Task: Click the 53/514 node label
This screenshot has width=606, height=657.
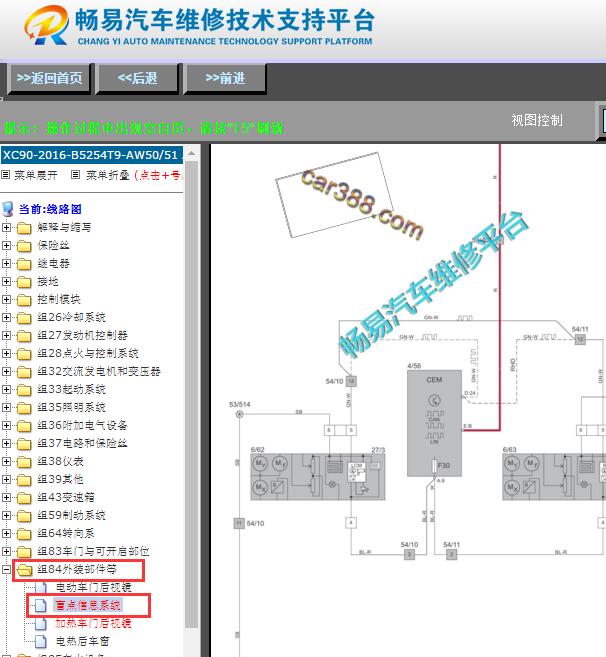Action: pyautogui.click(x=240, y=405)
